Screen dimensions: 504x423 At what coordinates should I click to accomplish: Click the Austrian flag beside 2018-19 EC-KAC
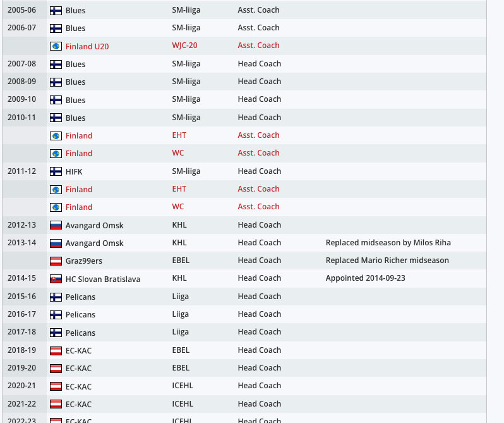[x=56, y=350]
